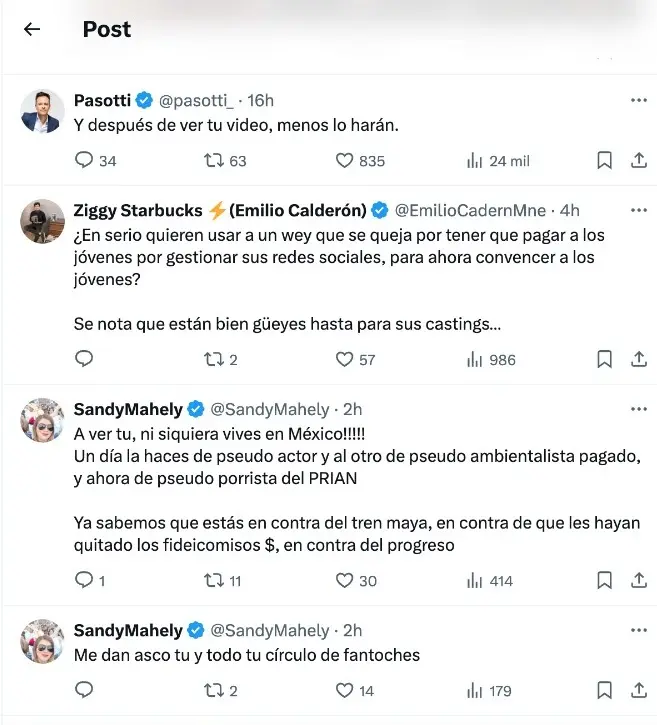Like SandyMahely's post with 14 likes
The height and width of the screenshot is (725, 657).
(345, 690)
